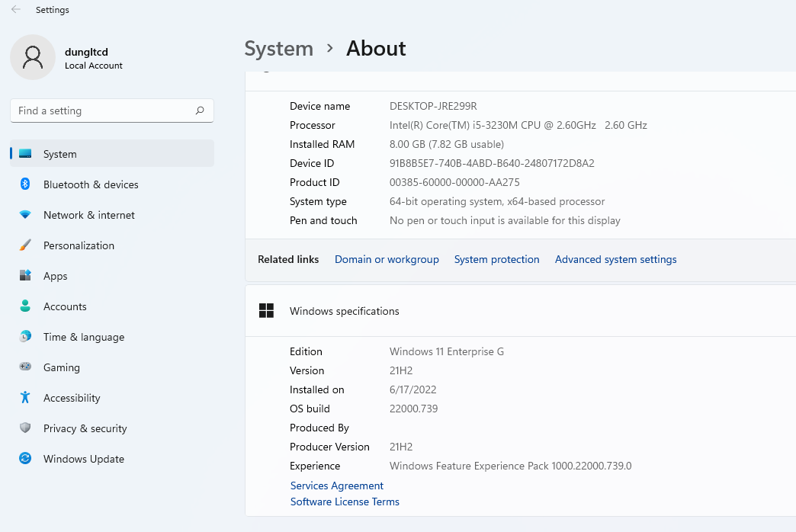Click the Windows Feature Experience Pack text
The width and height of the screenshot is (796, 532).
510,466
